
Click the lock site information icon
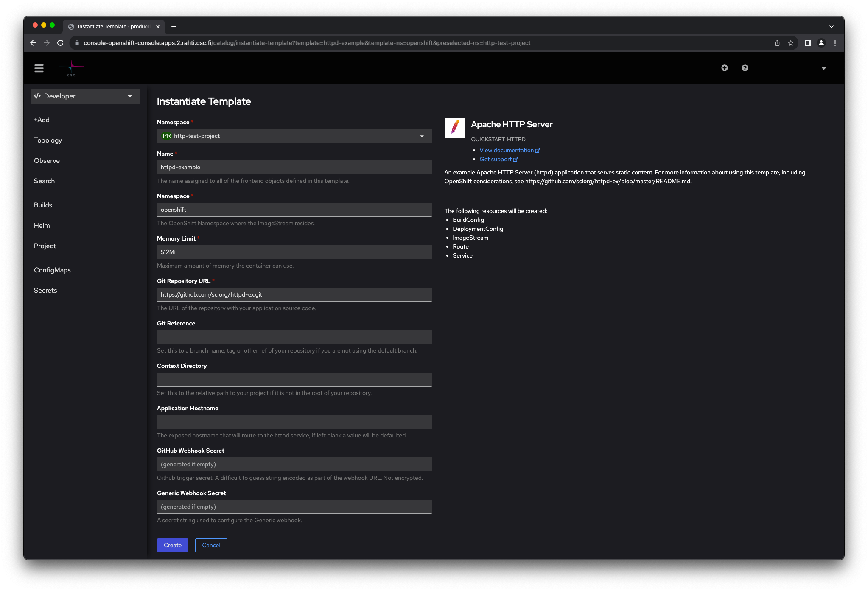coord(77,43)
